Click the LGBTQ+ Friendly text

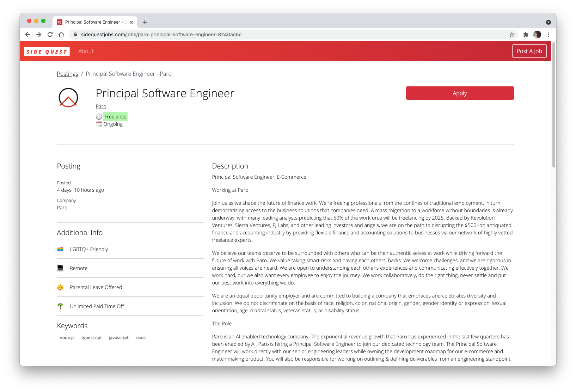coord(89,249)
